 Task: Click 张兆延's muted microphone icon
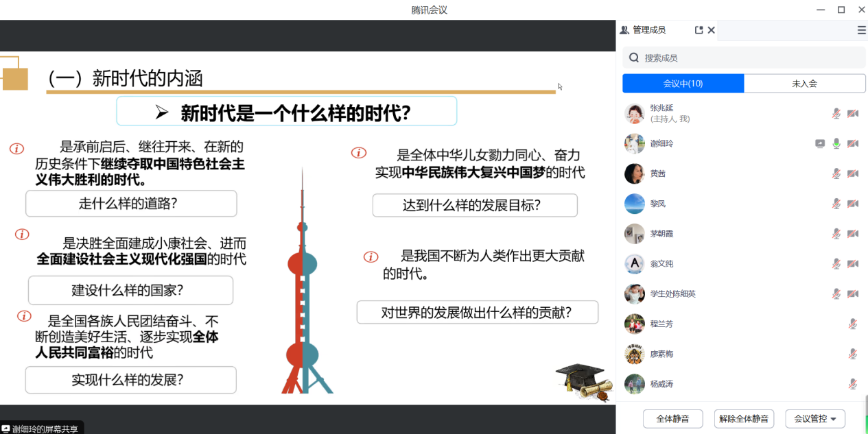tap(836, 113)
